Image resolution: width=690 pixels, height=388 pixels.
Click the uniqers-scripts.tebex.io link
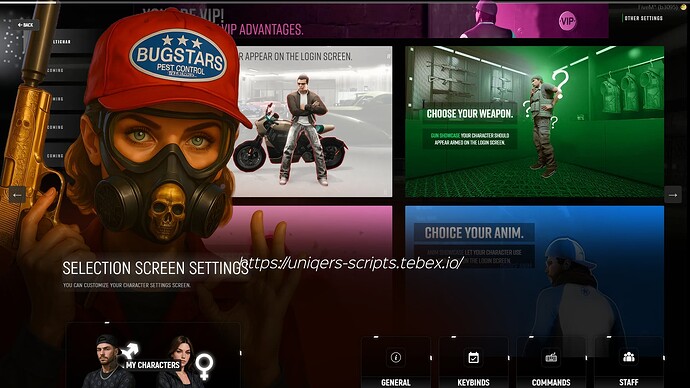pyautogui.click(x=351, y=263)
